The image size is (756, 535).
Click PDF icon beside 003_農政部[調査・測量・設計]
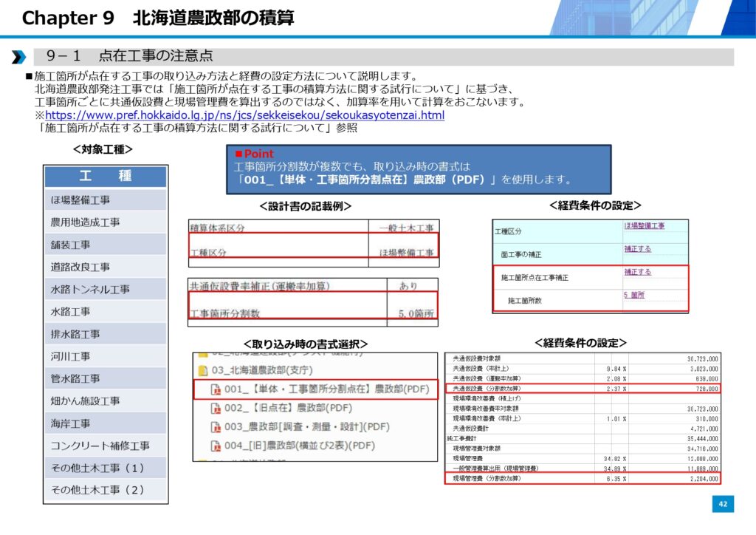[216, 426]
